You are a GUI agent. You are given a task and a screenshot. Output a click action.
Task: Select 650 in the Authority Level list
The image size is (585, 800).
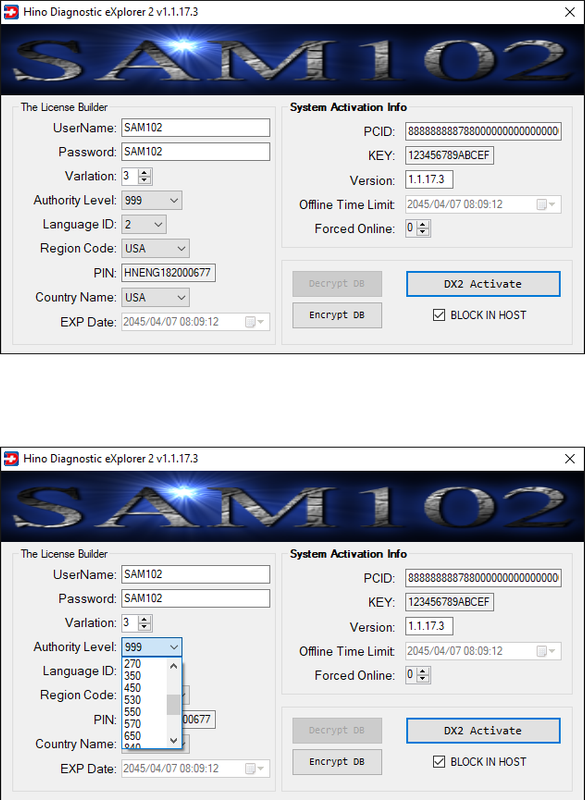(144, 736)
